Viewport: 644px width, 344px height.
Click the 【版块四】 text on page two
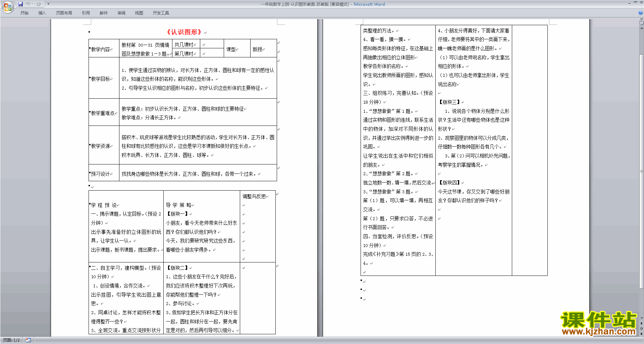coord(449,183)
